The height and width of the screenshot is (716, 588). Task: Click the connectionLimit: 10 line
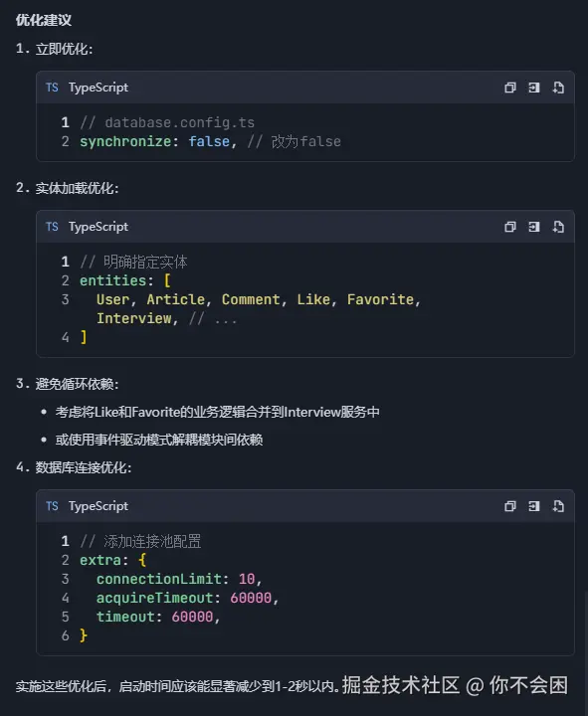pyautogui.click(x=179, y=579)
